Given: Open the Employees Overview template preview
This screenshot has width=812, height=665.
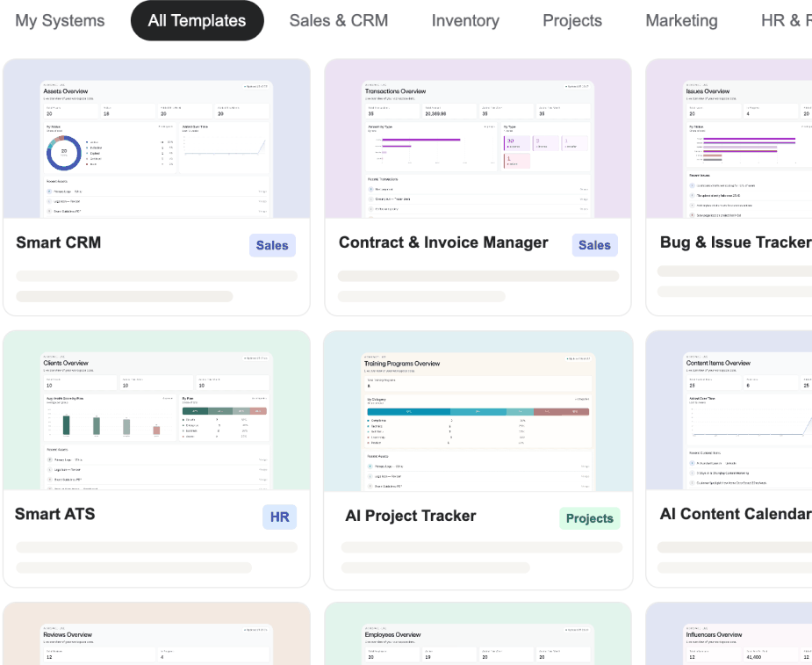Looking at the screenshot, I should (478, 633).
